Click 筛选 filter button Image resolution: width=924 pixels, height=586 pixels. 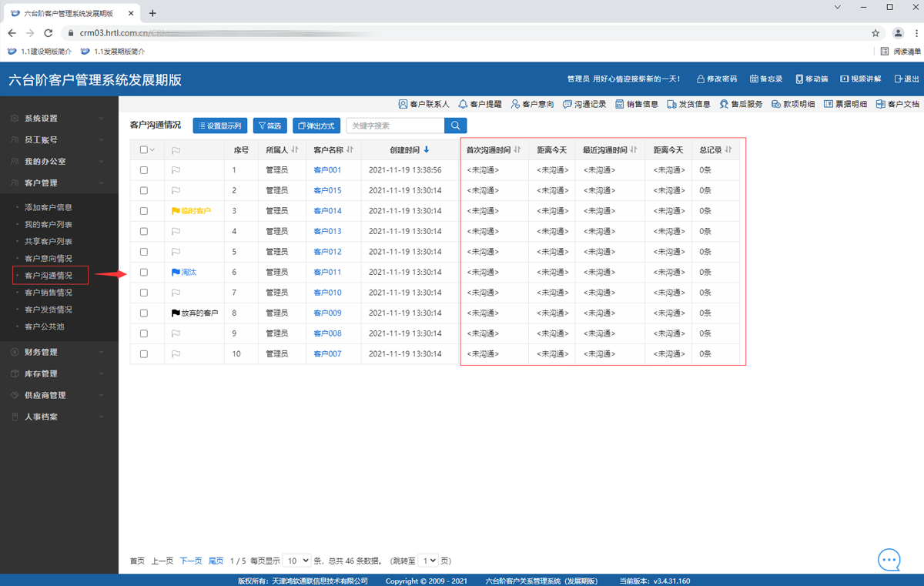click(x=269, y=126)
